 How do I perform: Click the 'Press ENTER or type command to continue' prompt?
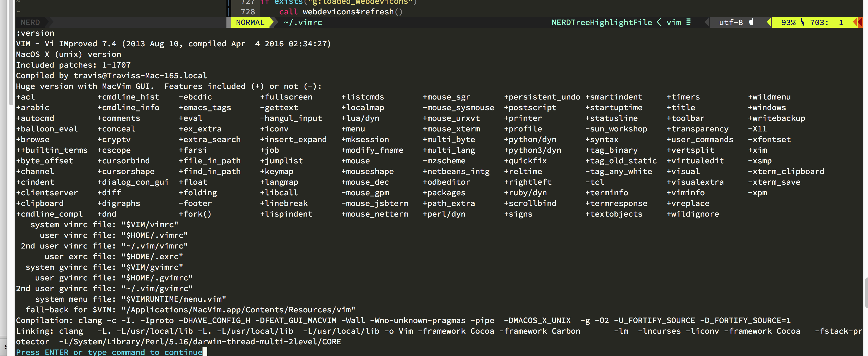click(109, 352)
